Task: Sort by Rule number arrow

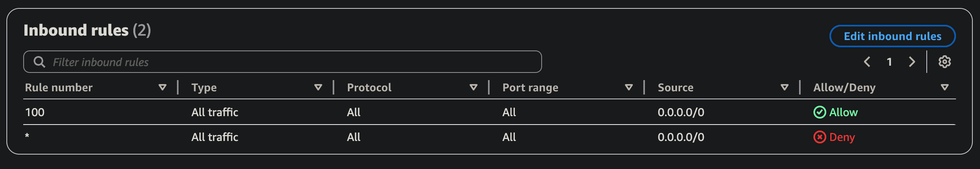Action: (x=163, y=87)
